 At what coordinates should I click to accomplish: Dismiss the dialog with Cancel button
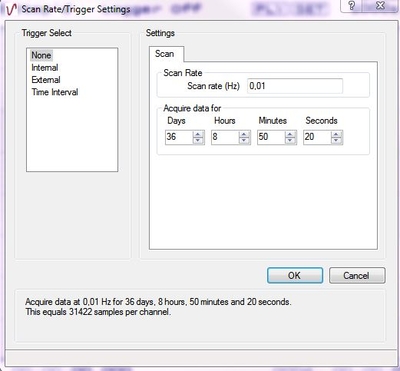[357, 275]
